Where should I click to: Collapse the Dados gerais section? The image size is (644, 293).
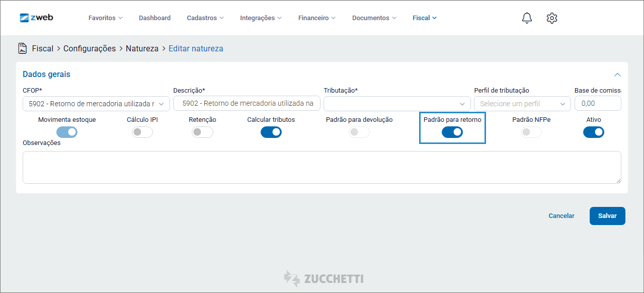click(617, 75)
